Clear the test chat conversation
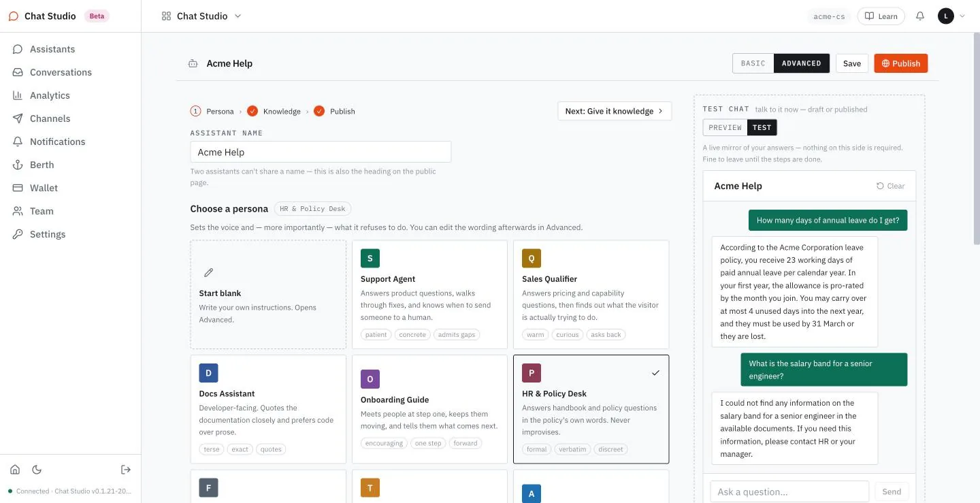This screenshot has width=980, height=503. click(891, 186)
